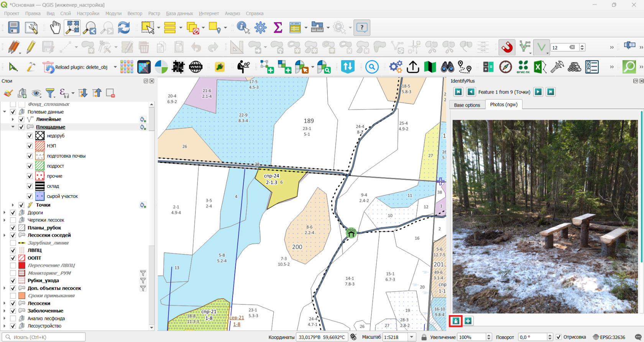Click the filter legend funnel icon
Image resolution: width=644 pixels, height=342 pixels.
point(50,93)
